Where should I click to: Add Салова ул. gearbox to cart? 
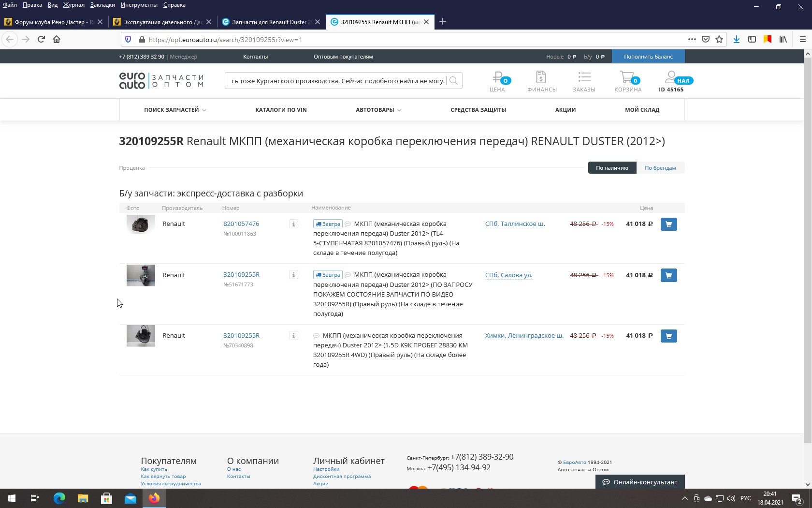[669, 275]
